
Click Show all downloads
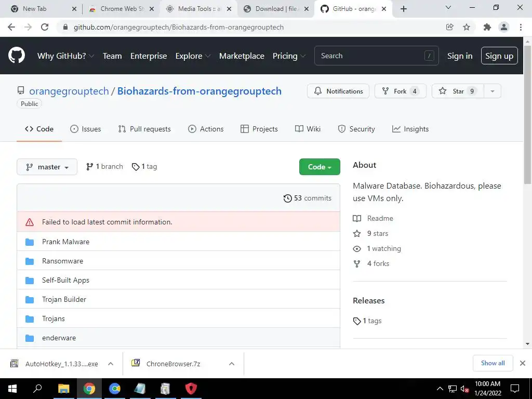[493, 363]
